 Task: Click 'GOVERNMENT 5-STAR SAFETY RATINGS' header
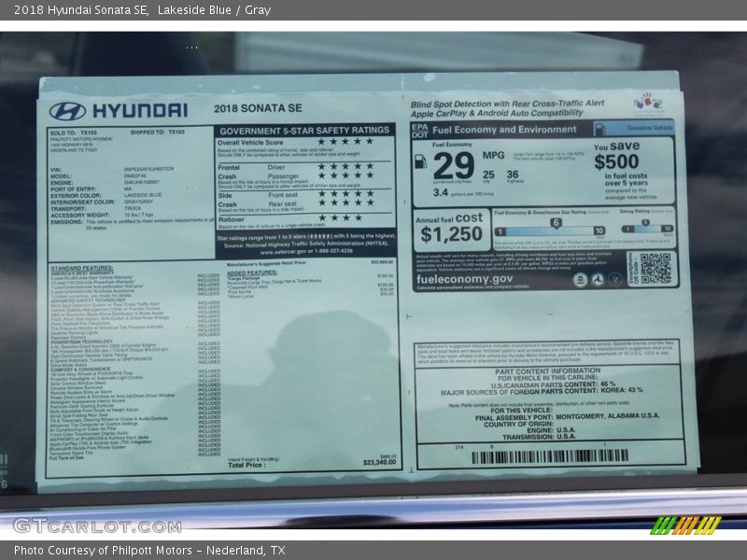click(304, 131)
